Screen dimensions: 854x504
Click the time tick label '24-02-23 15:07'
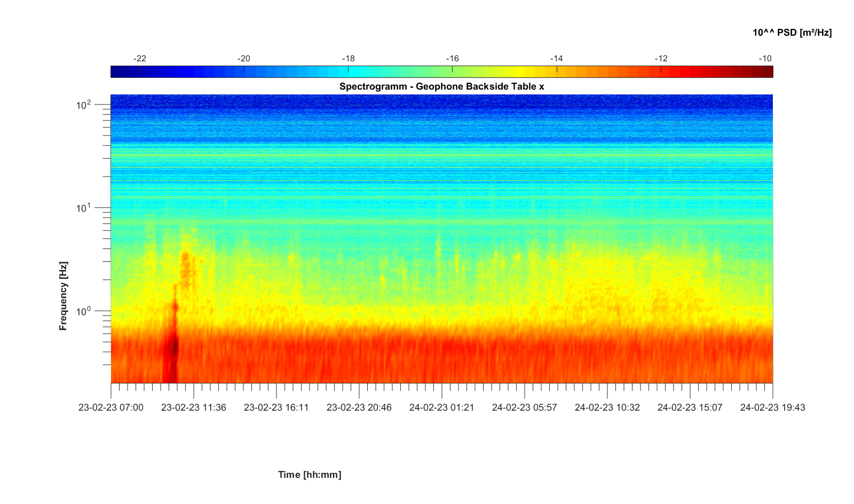pos(690,407)
